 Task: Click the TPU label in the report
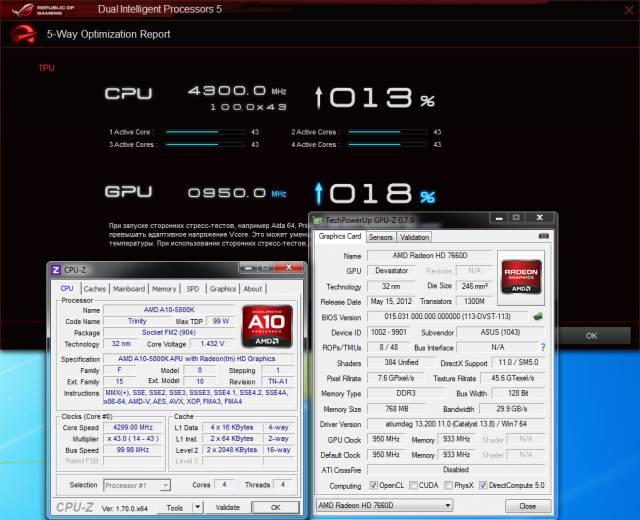pos(47,68)
